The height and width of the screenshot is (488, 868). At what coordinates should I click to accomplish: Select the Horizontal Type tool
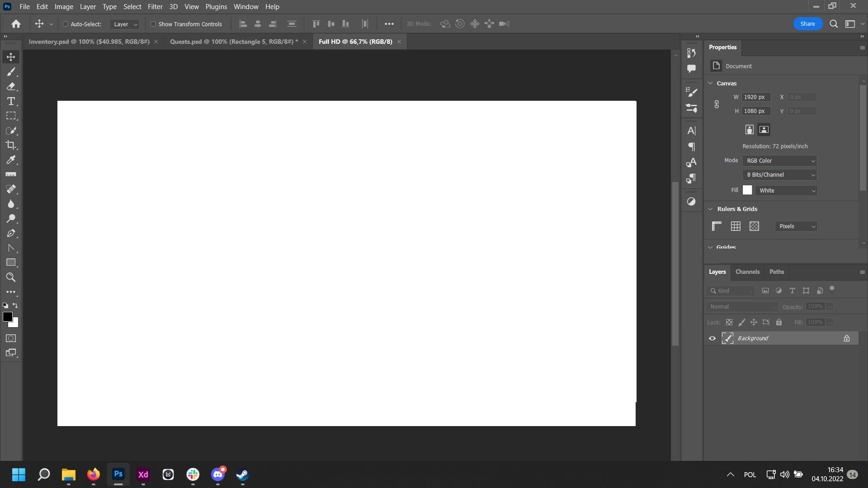pyautogui.click(x=11, y=101)
